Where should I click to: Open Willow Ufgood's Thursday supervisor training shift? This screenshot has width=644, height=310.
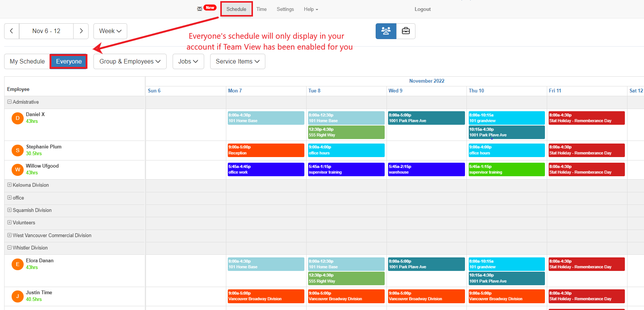(507, 169)
